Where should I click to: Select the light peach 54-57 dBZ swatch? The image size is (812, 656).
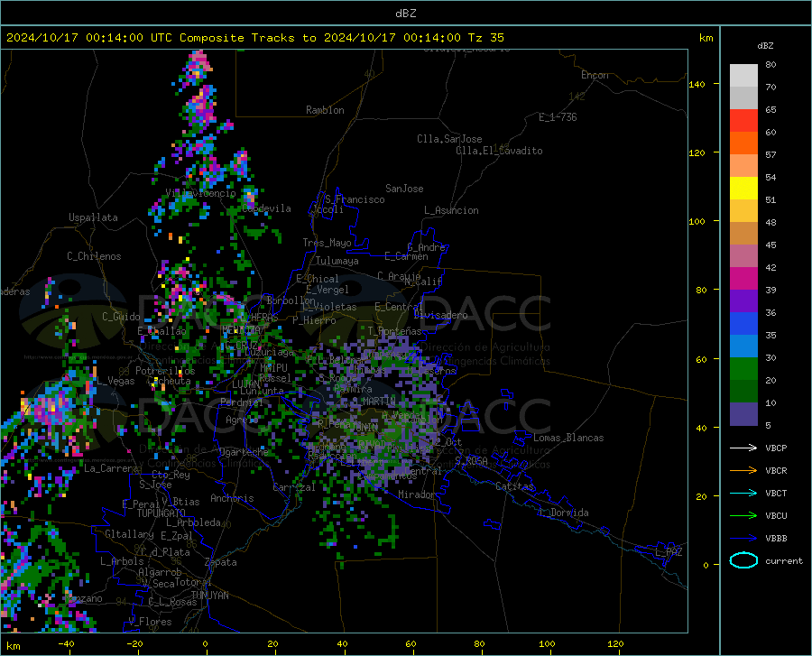click(x=743, y=166)
